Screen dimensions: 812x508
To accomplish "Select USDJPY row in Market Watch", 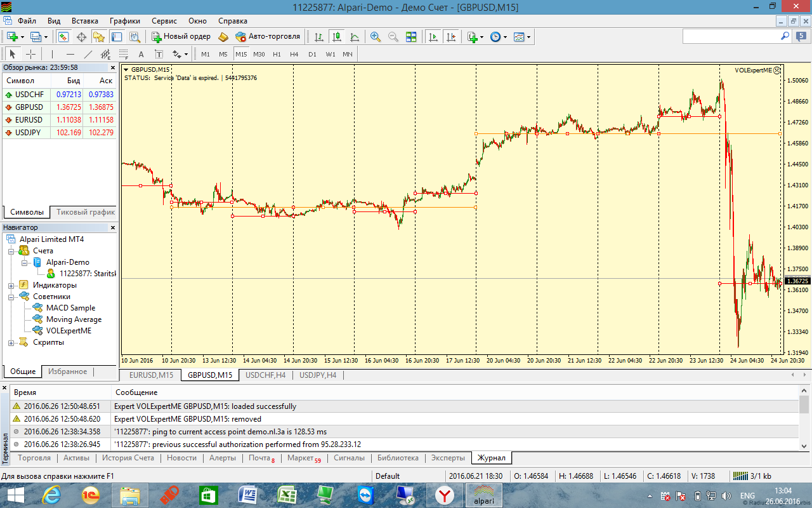I will click(x=60, y=133).
